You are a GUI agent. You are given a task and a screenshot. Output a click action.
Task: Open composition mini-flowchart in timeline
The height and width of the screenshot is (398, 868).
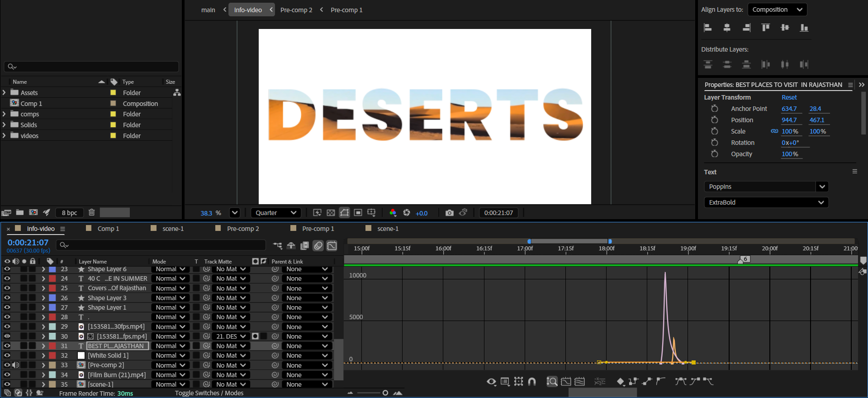[x=277, y=245]
